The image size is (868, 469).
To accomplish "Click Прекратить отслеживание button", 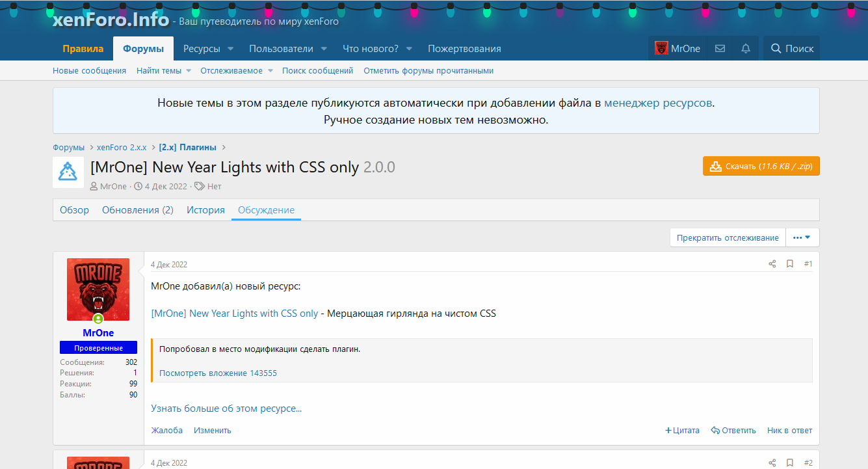I will [x=728, y=237].
